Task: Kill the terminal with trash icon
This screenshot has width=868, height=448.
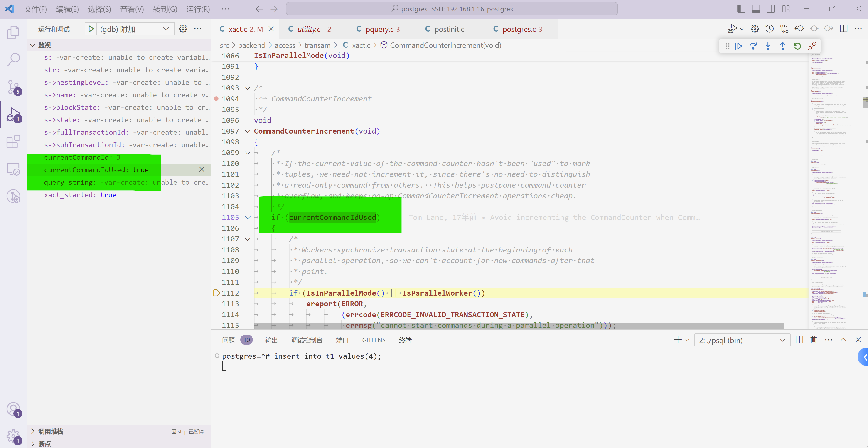Action: (x=813, y=340)
